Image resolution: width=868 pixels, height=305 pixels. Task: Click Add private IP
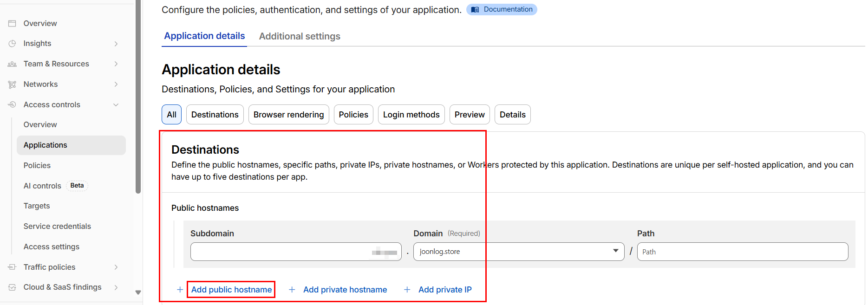coord(445,290)
